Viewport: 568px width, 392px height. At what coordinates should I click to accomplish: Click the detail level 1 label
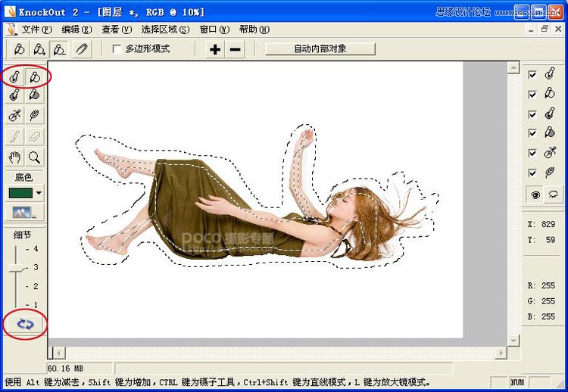36,305
